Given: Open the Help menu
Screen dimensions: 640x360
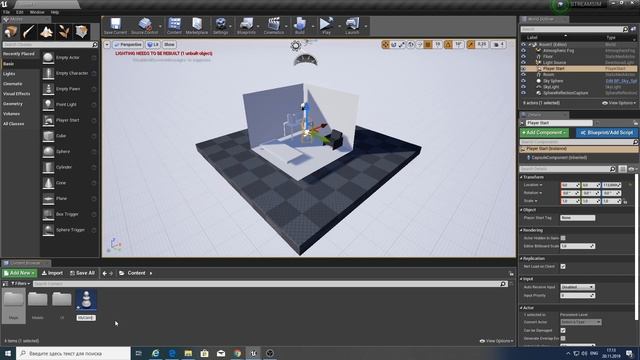Looking at the screenshot, I should [x=55, y=12].
